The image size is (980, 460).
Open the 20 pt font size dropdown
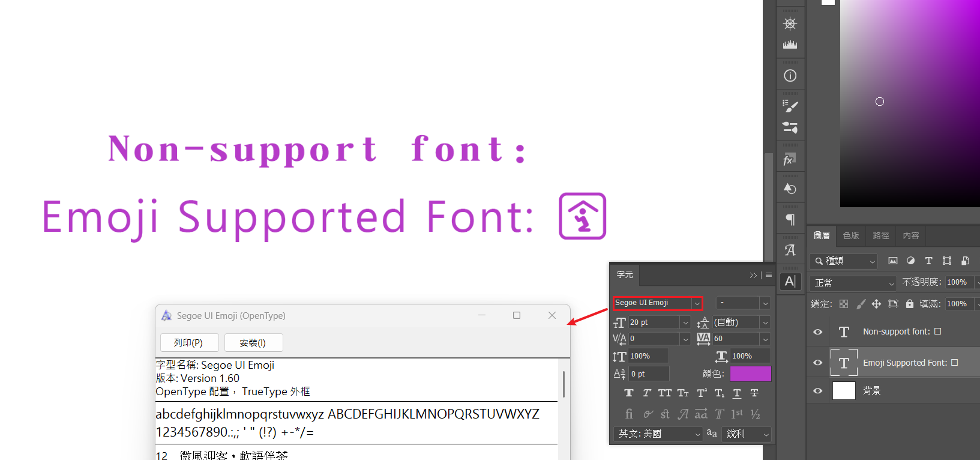685,322
